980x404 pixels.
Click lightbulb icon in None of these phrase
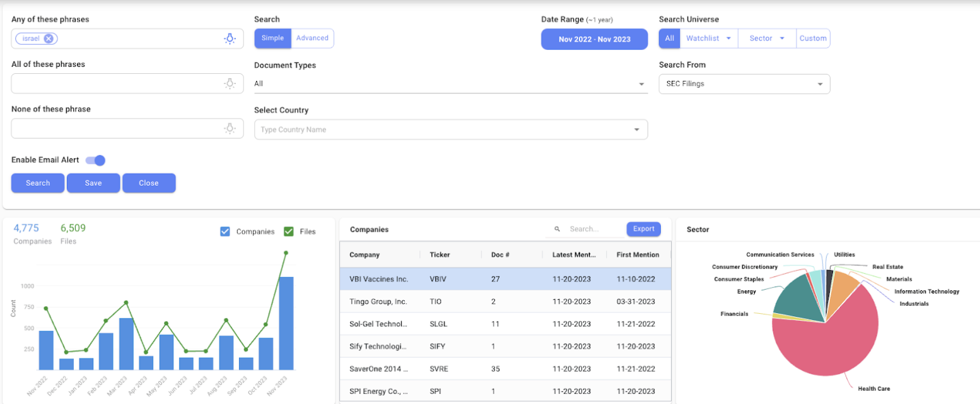click(x=230, y=128)
